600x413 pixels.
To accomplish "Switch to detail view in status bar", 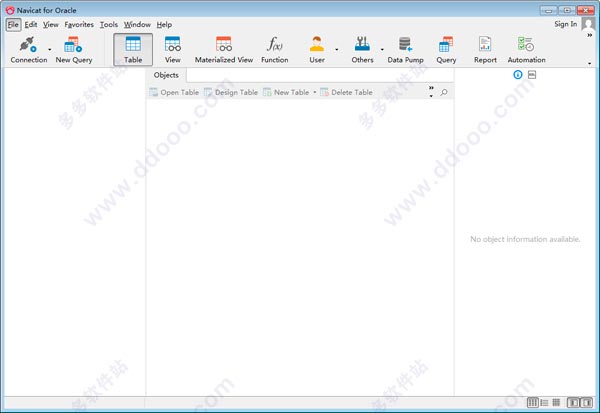I will (544, 402).
